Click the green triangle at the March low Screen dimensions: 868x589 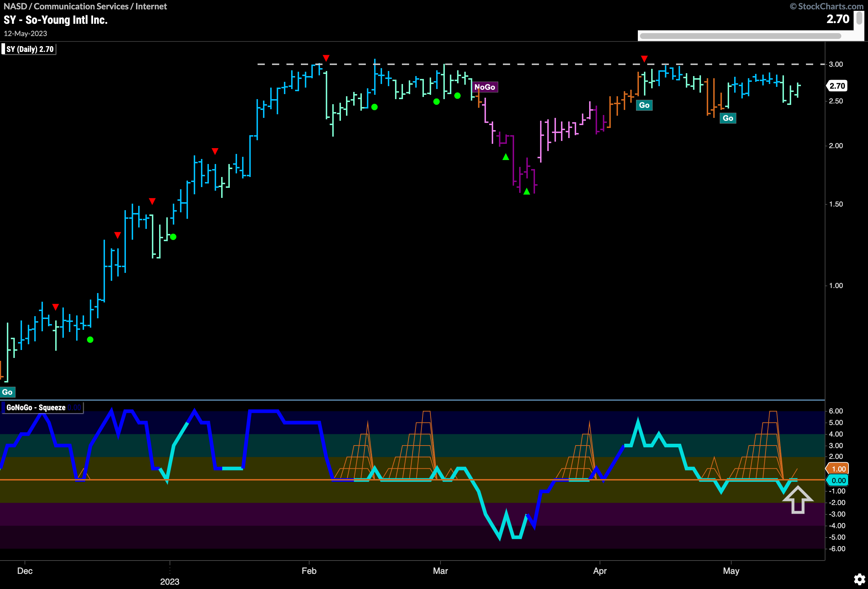click(527, 191)
